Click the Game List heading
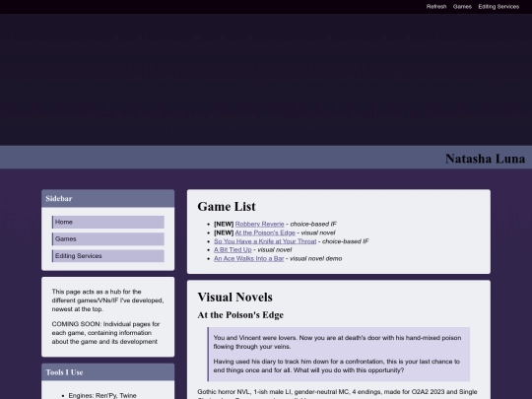 click(227, 206)
